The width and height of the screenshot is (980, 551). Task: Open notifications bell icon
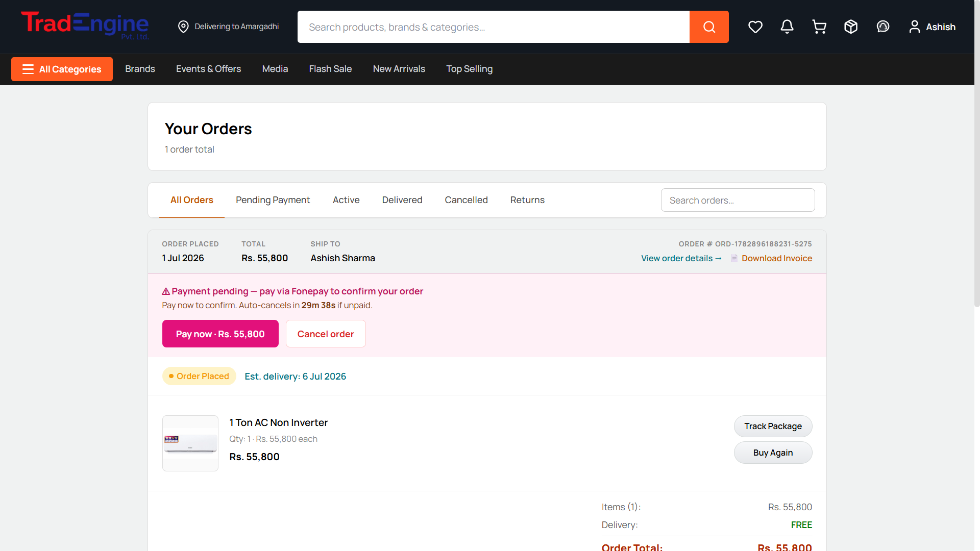(x=787, y=27)
